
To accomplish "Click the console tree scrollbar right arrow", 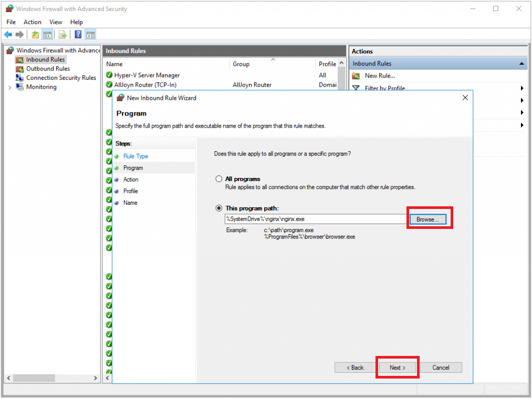I will 96,377.
